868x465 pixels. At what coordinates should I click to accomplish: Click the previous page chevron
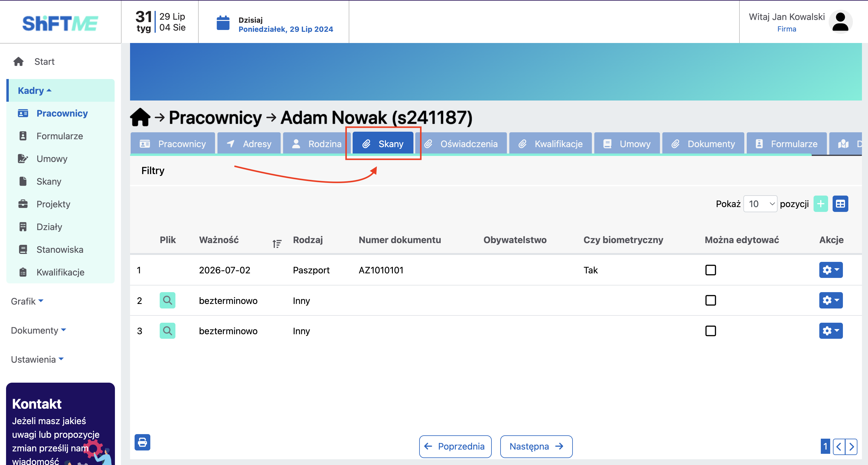[x=839, y=447]
